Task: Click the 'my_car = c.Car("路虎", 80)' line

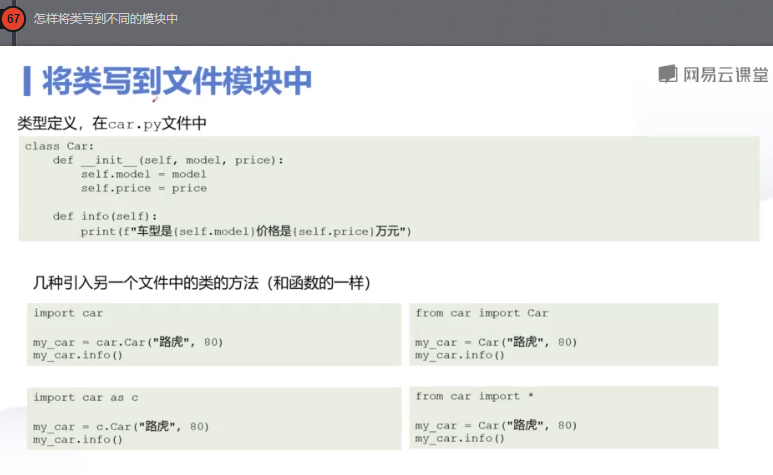Action: point(121,426)
